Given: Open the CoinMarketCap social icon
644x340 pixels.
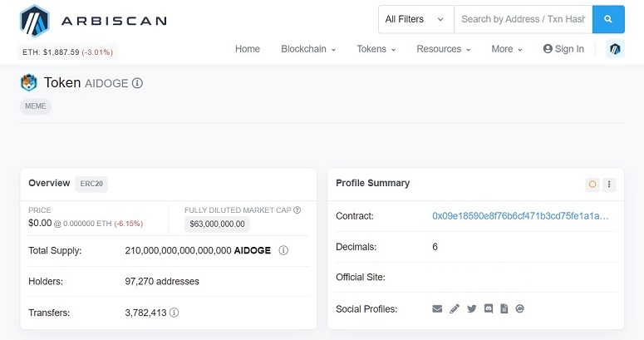Looking at the screenshot, I should (x=519, y=308).
